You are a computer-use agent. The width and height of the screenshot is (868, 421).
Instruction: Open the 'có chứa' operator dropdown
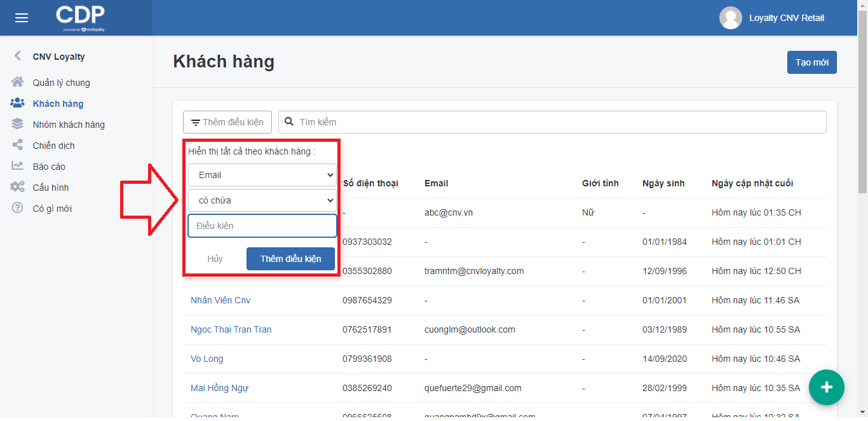pyautogui.click(x=262, y=200)
